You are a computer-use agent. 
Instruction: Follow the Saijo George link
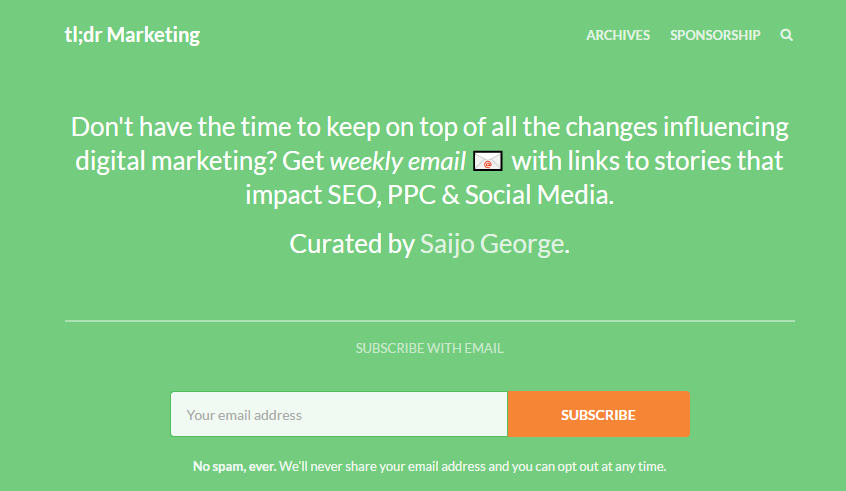[492, 244]
